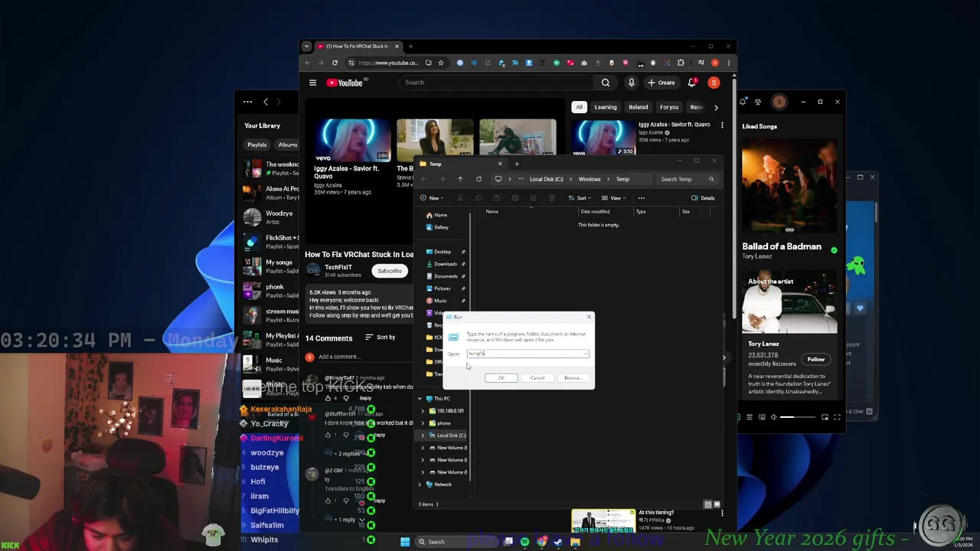Image resolution: width=980 pixels, height=551 pixels.
Task: Open Spotify queue icon
Action: [x=750, y=417]
